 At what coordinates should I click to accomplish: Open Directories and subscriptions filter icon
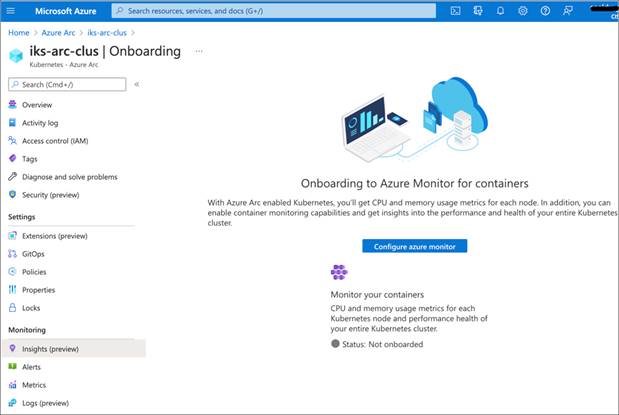click(x=478, y=11)
